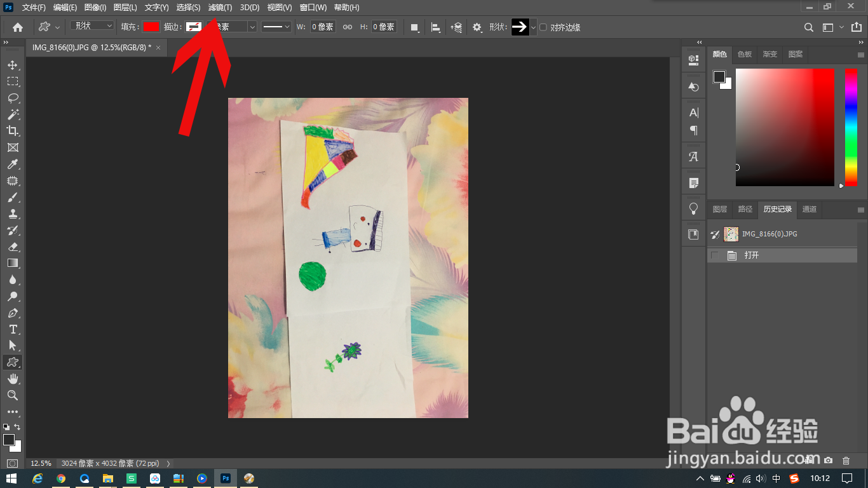The width and height of the screenshot is (868, 488).
Task: Open the 形状 tool mode dropdown
Action: 92,26
